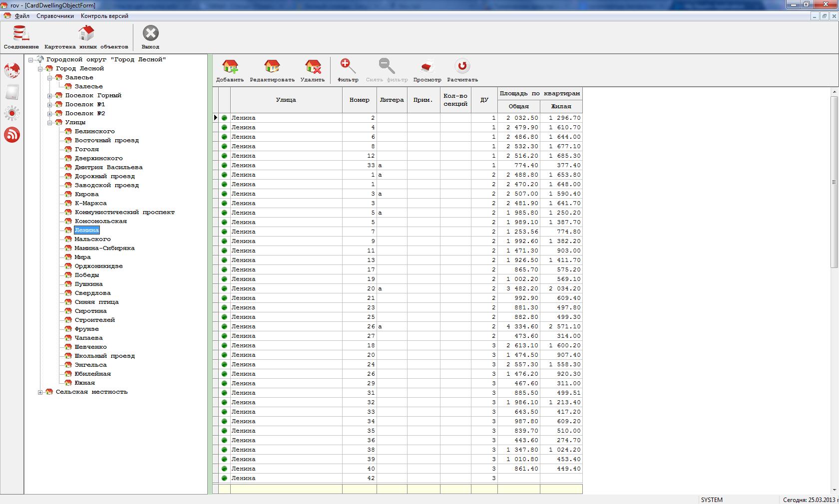Select street Гоголя in the tree
This screenshot has height=504, width=839.
click(87, 149)
